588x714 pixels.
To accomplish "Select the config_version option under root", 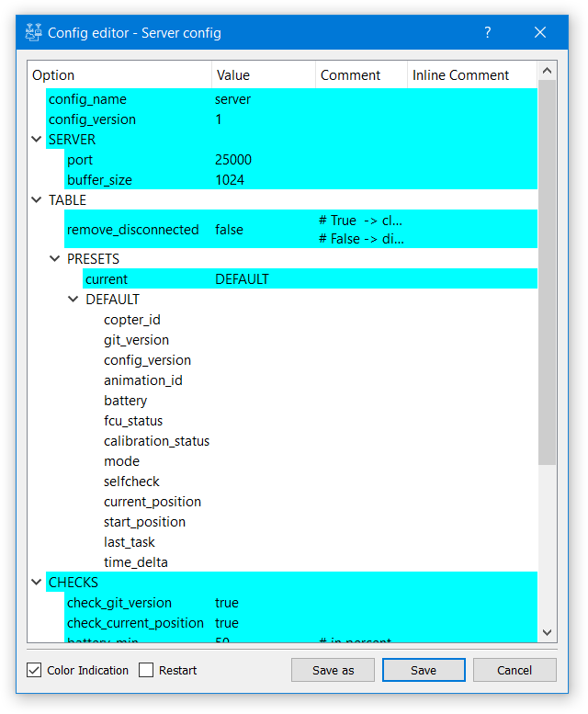I will click(92, 119).
